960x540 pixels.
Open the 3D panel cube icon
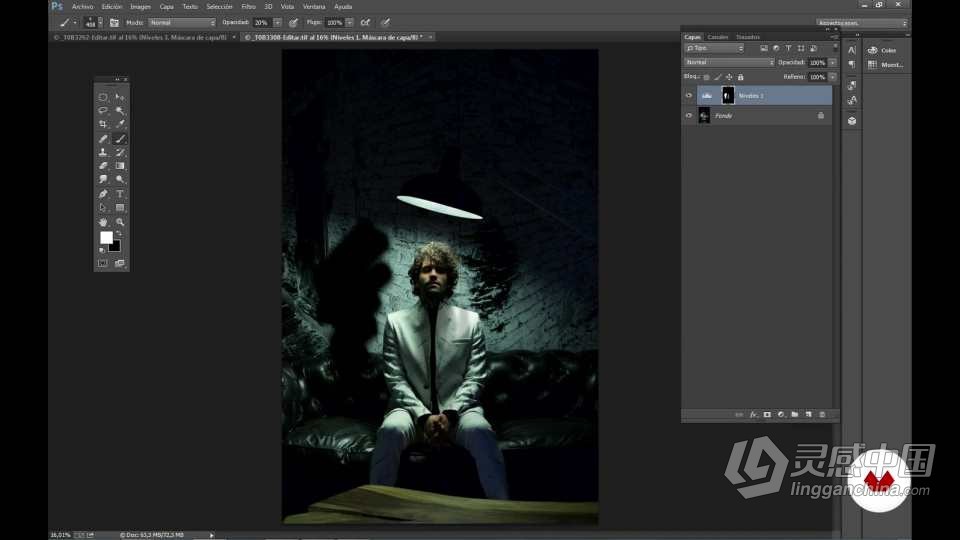pos(852,121)
